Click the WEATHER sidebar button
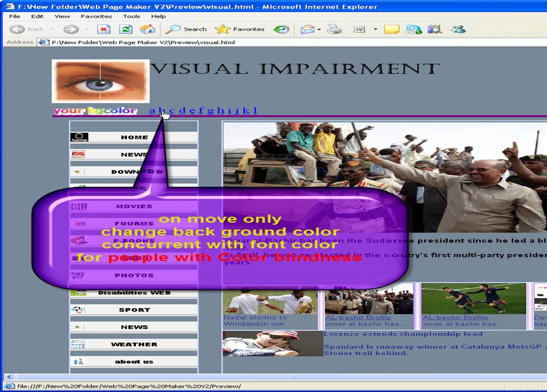Screen dimensions: 547x392 (134, 345)
